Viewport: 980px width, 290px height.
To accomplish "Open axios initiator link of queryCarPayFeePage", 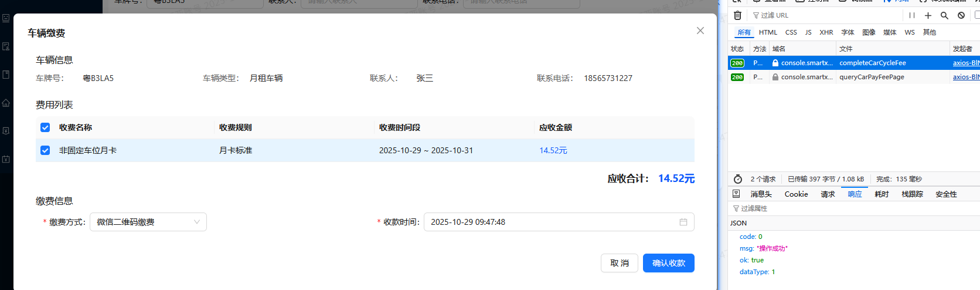I will [x=966, y=77].
